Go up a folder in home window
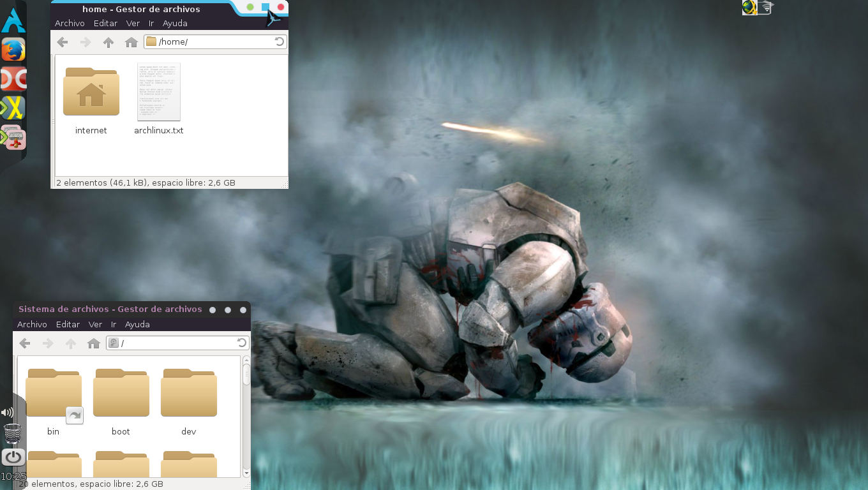 (x=108, y=42)
